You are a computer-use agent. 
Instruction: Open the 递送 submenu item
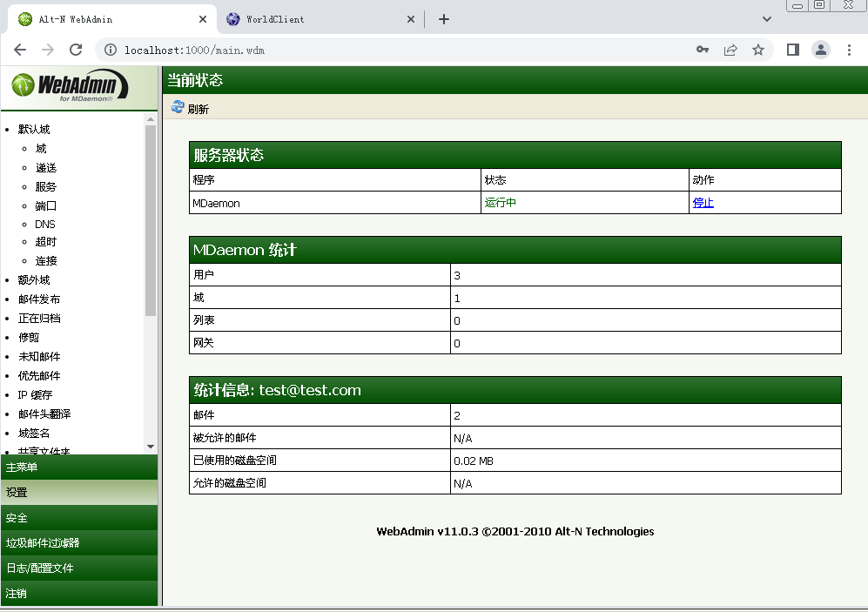(46, 168)
